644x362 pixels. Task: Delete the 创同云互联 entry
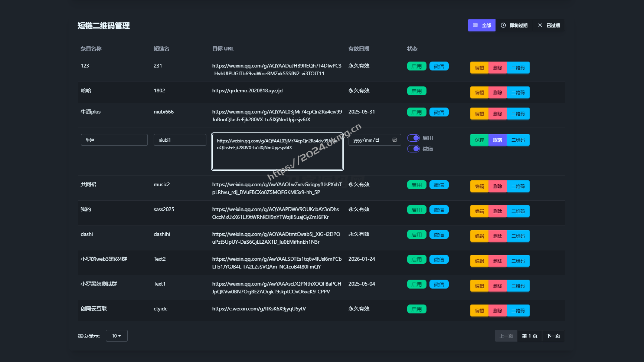pos(497,311)
